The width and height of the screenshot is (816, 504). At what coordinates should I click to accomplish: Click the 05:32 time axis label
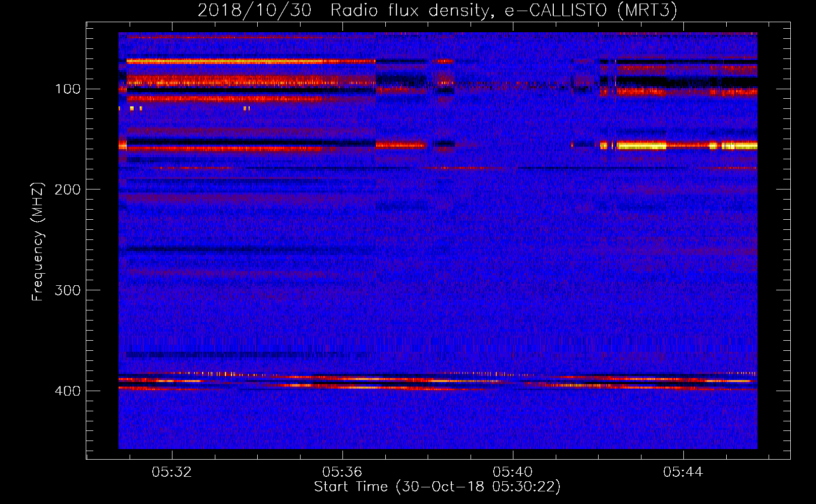172,472
